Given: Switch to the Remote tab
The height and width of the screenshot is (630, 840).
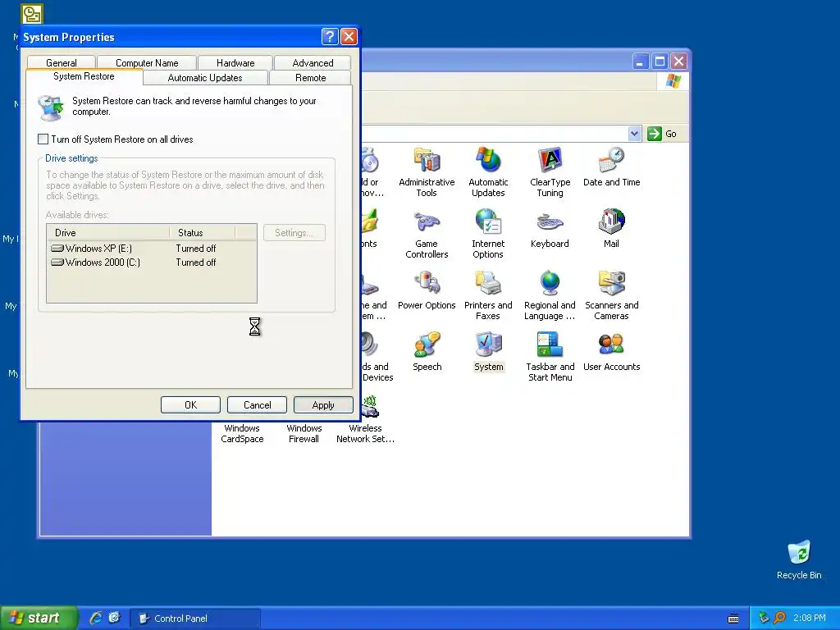Looking at the screenshot, I should [311, 78].
